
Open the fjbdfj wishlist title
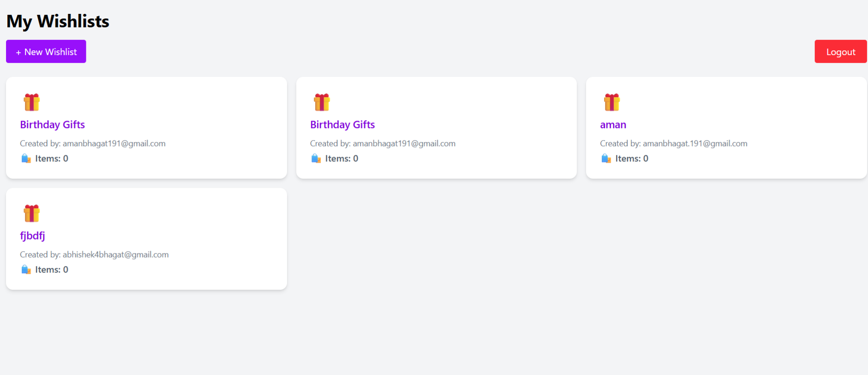click(x=32, y=236)
